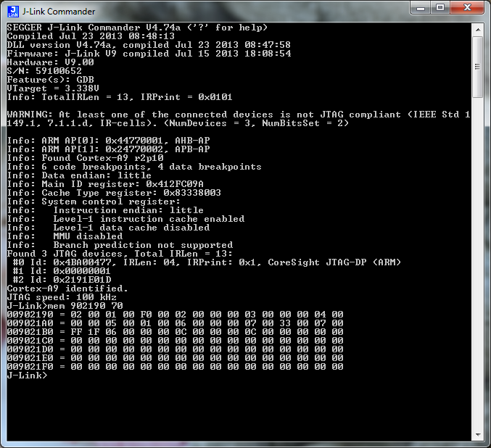Click the memory row at address 009021E0
The width and height of the screenshot is (491, 448).
tap(175, 358)
